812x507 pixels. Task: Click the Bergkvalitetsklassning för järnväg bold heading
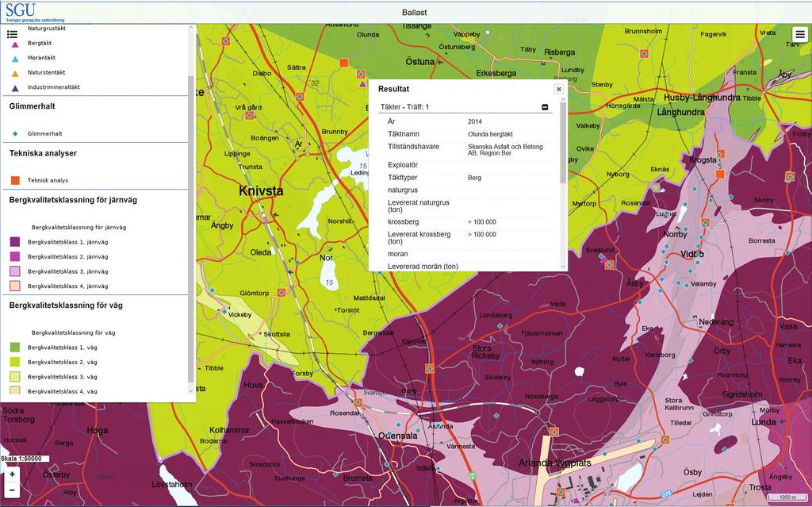point(73,200)
